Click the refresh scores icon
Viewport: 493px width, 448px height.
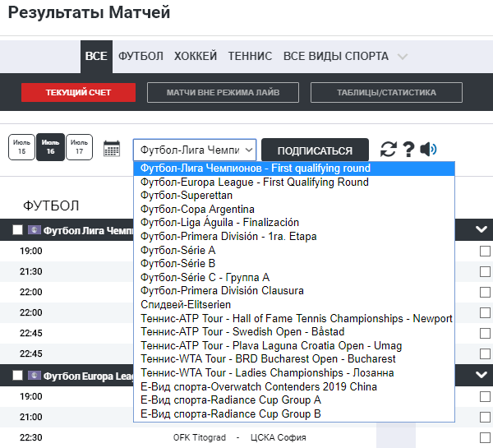[388, 149]
